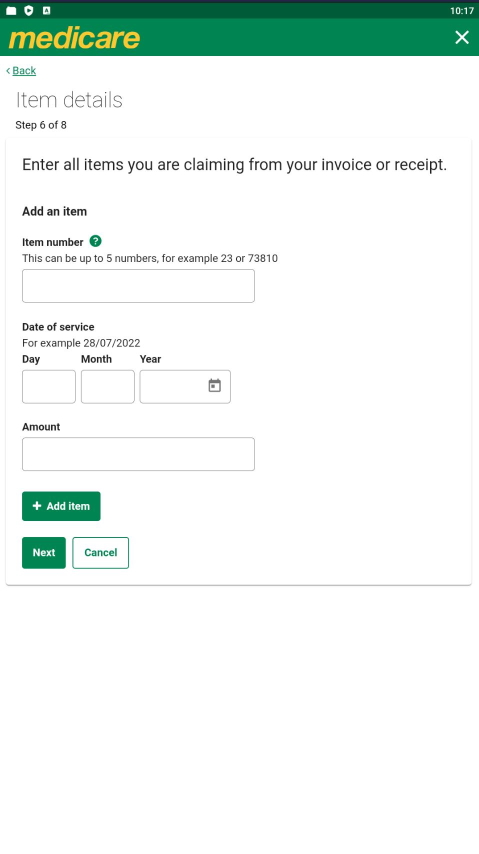Tap the 'A' keyboard icon in the status bar
This screenshot has height=854, width=479.
pos(46,10)
